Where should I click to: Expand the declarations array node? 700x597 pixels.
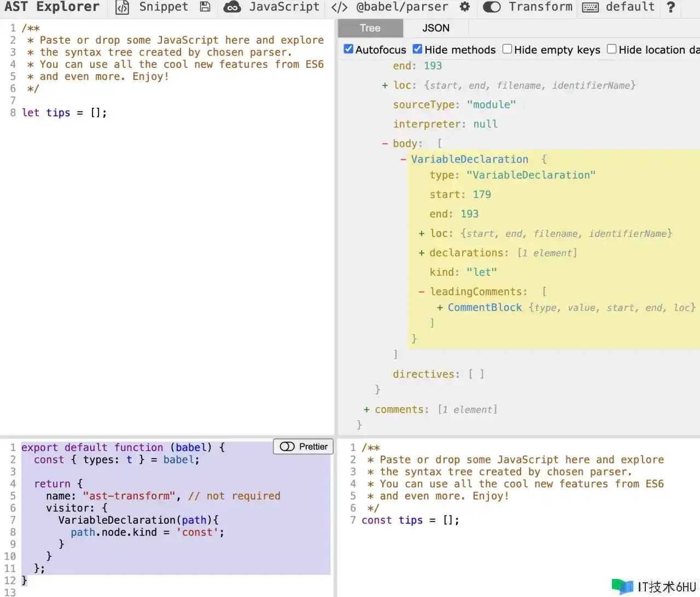422,253
